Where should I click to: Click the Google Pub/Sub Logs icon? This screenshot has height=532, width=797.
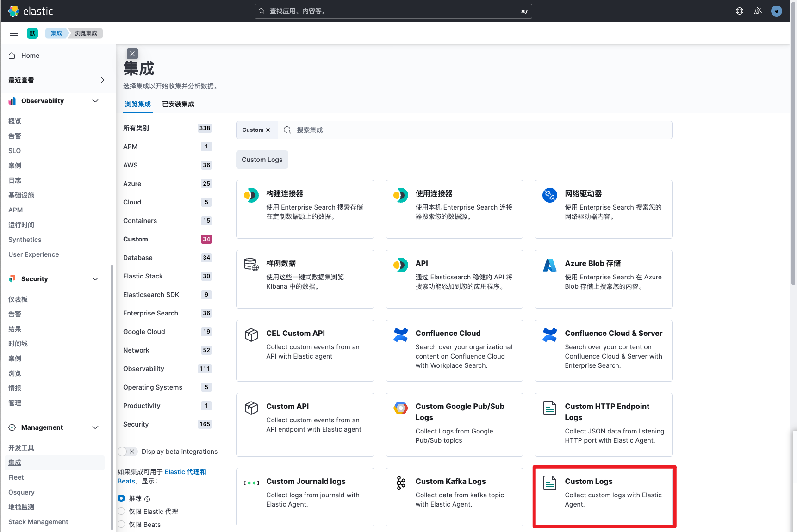point(401,408)
